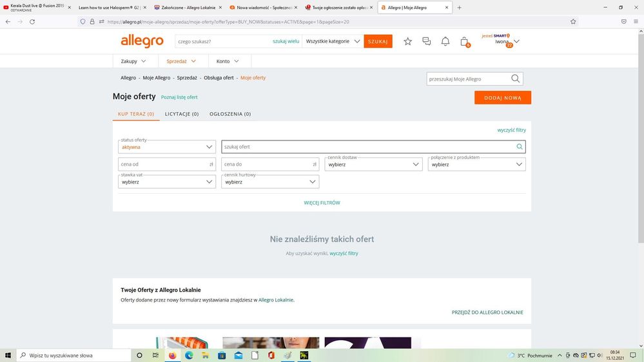Reload the page with the refresh icon

point(32,22)
